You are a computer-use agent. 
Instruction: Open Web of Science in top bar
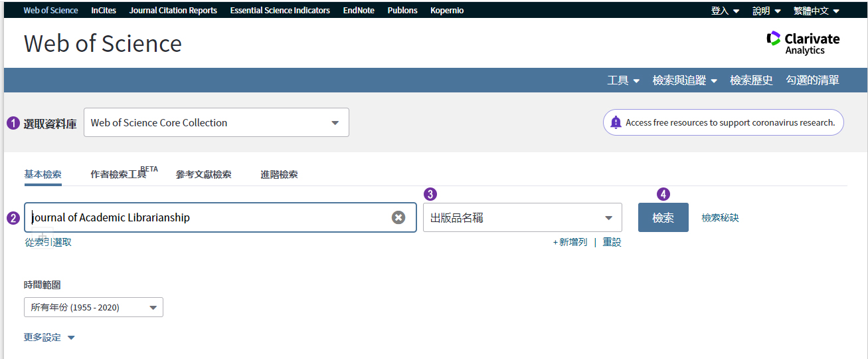click(x=50, y=10)
